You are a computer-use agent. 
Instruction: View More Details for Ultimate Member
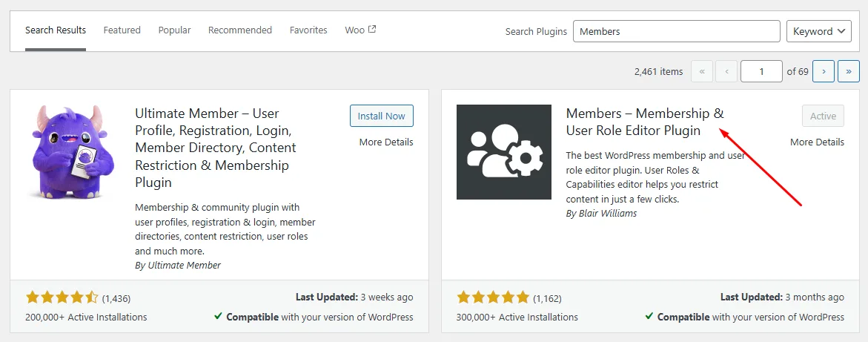coord(386,142)
